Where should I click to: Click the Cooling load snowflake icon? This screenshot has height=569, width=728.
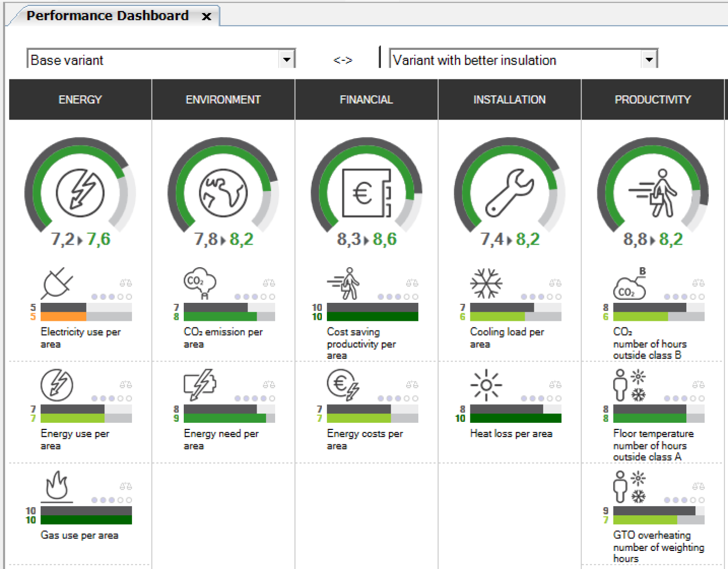(x=486, y=284)
